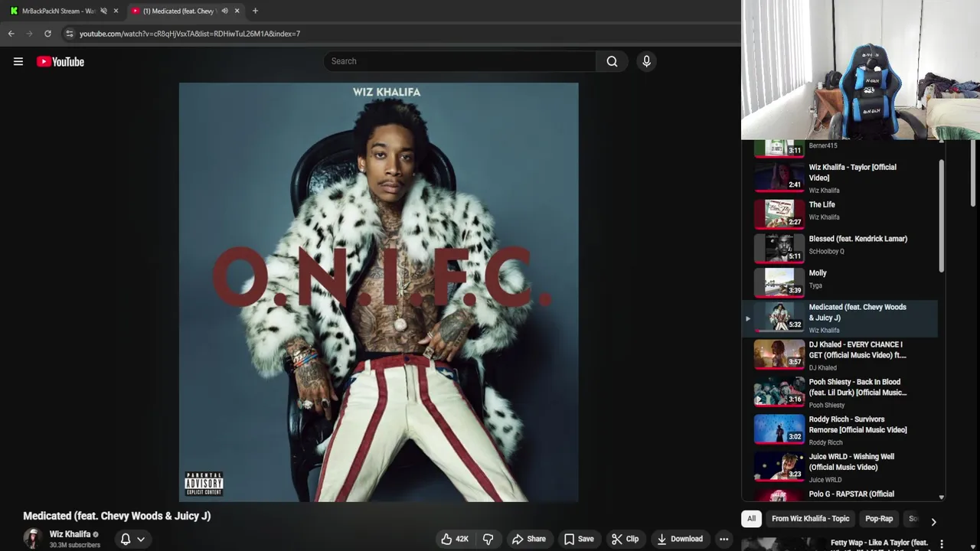Open the YouTube guide hamburger menu
980x551 pixels.
coord(18,62)
